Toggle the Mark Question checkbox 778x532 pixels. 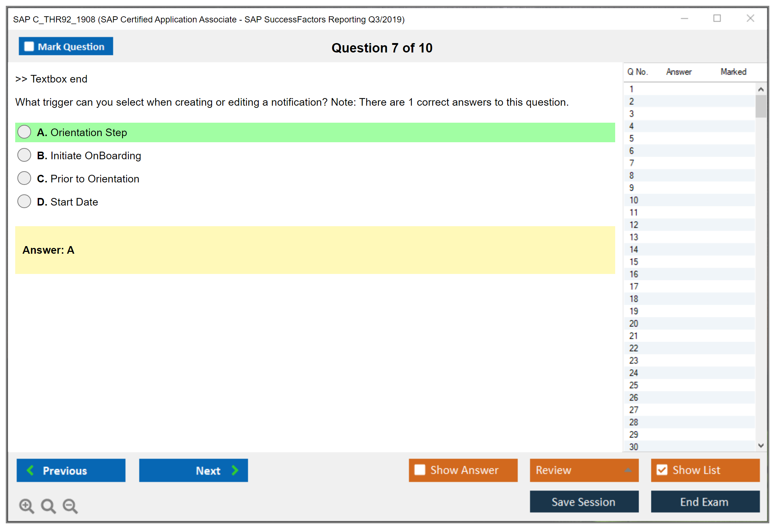29,47
